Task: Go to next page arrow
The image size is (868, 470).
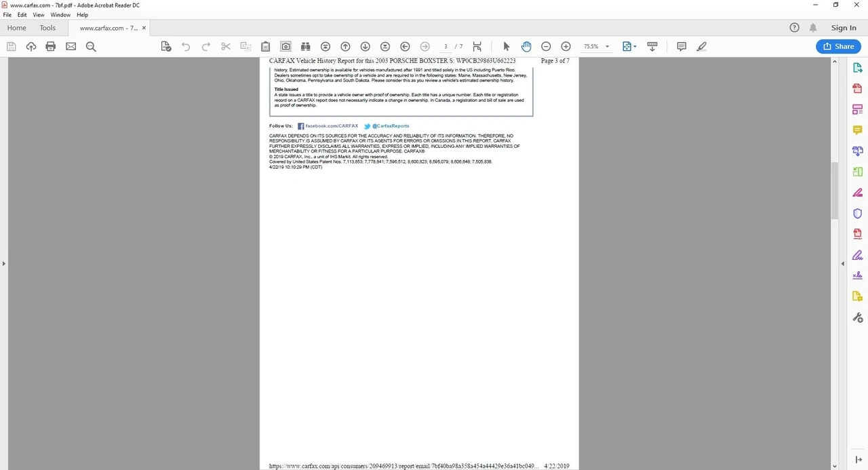Action: (x=365, y=46)
